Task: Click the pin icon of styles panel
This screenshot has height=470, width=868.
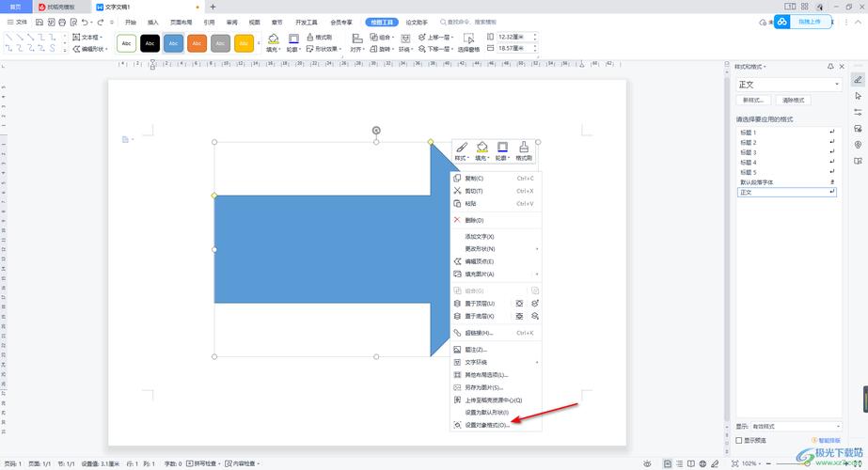Action: tap(830, 67)
